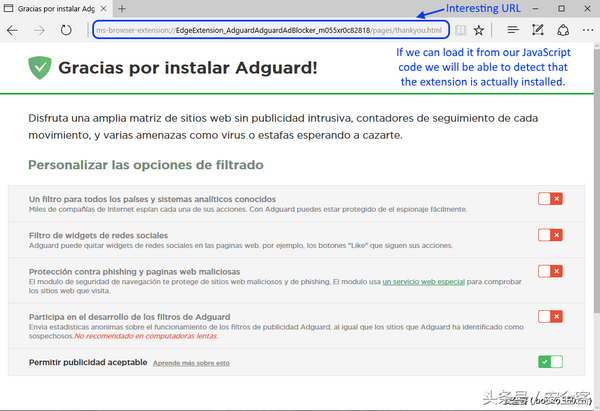Click the forward navigation arrow

(38, 31)
